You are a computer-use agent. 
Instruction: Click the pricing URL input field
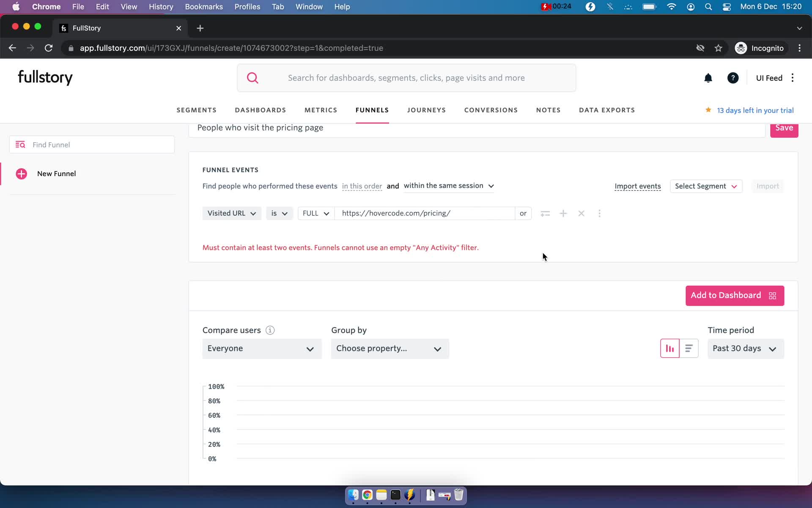(425, 213)
